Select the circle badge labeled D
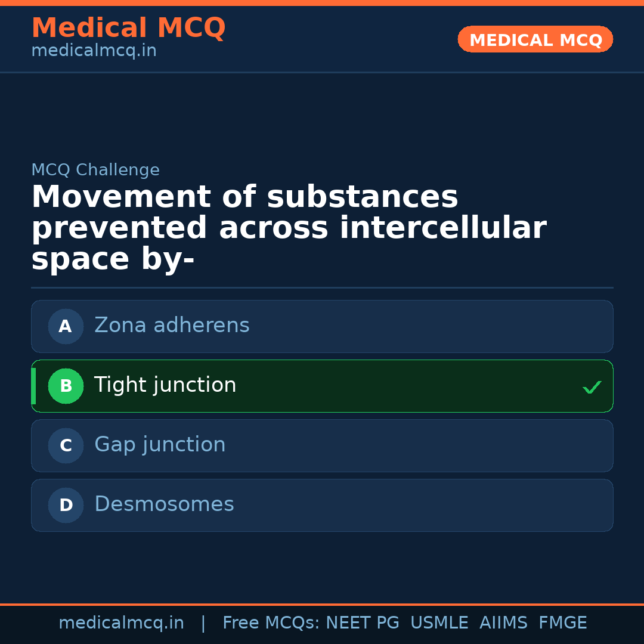This screenshot has width=644, height=644. tap(66, 505)
